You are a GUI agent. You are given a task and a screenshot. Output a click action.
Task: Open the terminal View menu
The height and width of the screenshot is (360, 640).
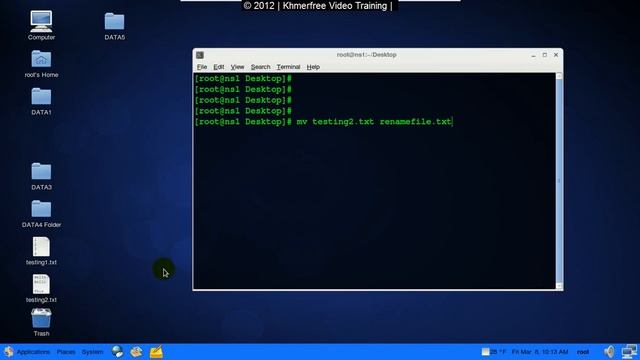tap(237, 67)
